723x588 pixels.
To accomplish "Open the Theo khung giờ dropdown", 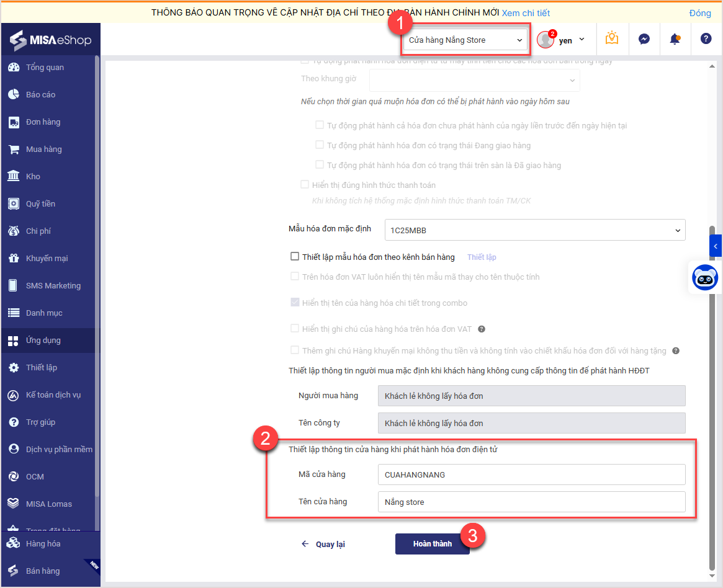I will tap(475, 80).
